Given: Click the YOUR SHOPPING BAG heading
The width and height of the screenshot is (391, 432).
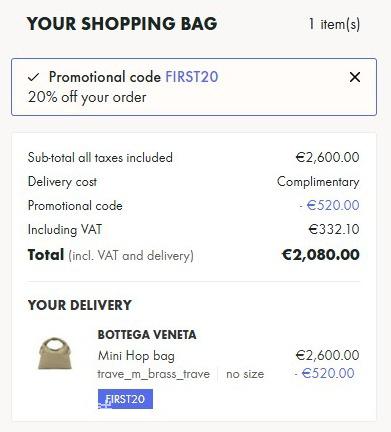Looking at the screenshot, I should click(x=122, y=24).
